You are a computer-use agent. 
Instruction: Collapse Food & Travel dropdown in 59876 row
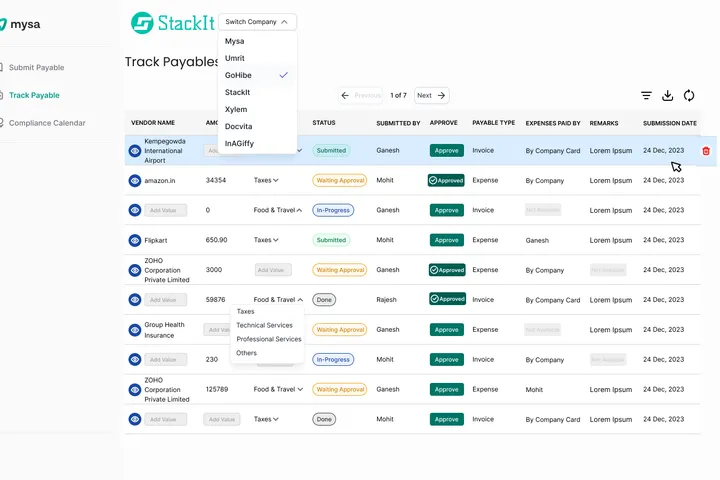tap(278, 299)
